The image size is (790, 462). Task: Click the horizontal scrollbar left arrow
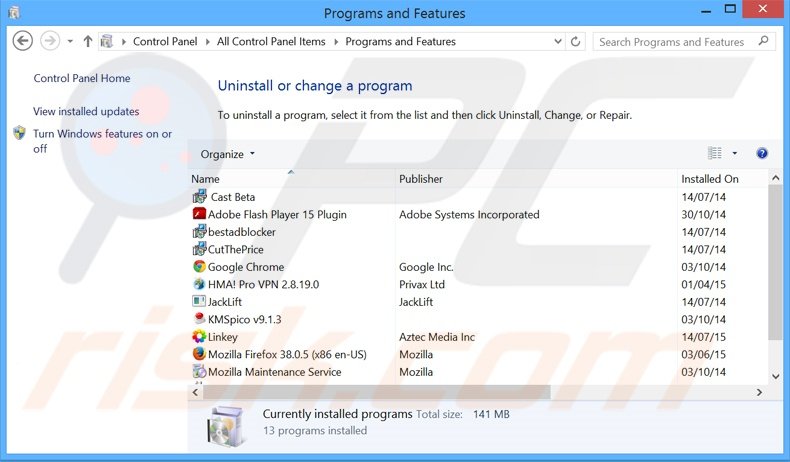pyautogui.click(x=195, y=392)
